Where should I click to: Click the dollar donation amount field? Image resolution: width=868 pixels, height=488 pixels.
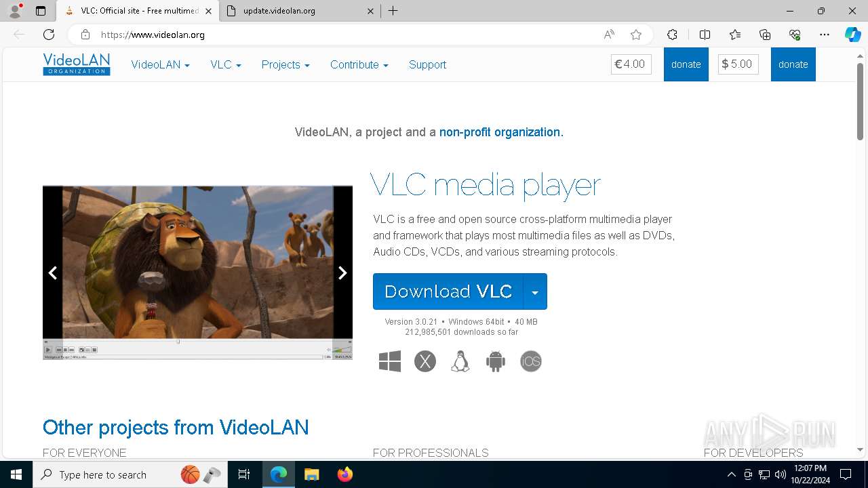(738, 64)
